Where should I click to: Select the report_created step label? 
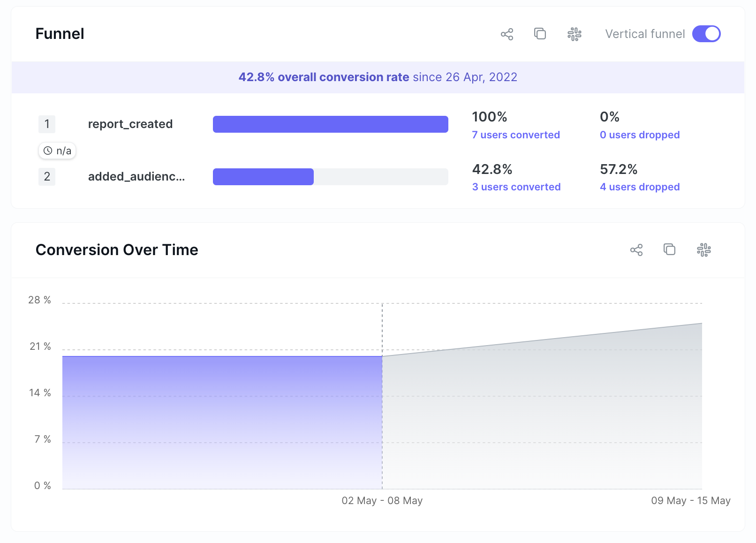(130, 124)
